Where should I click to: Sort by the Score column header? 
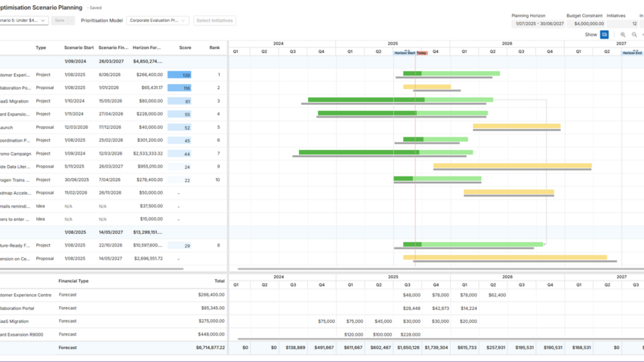(185, 48)
